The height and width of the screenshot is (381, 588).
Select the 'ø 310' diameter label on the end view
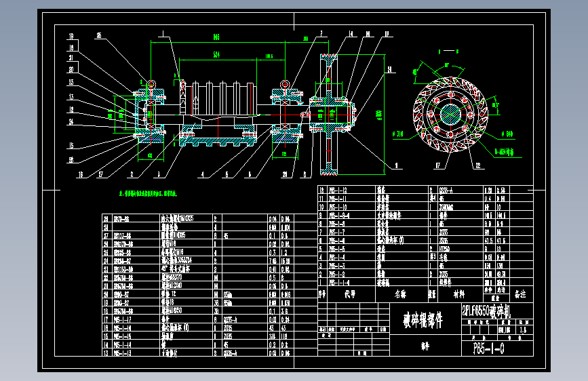(x=397, y=134)
